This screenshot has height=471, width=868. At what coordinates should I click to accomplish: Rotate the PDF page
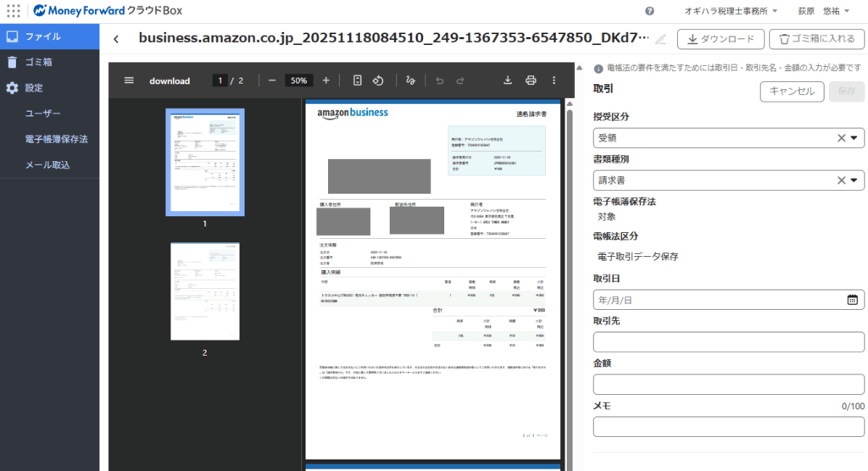[379, 80]
